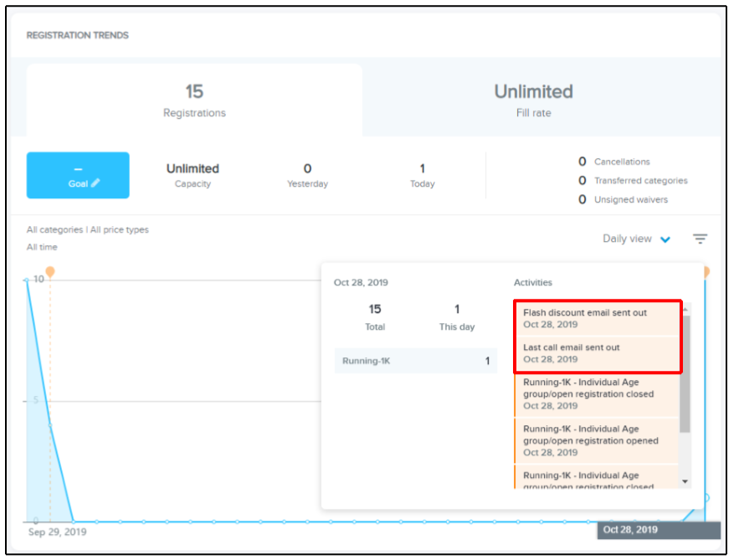Click the 'Transferred categories' label
Viewport: 734px width, 560px height.
[x=641, y=181]
